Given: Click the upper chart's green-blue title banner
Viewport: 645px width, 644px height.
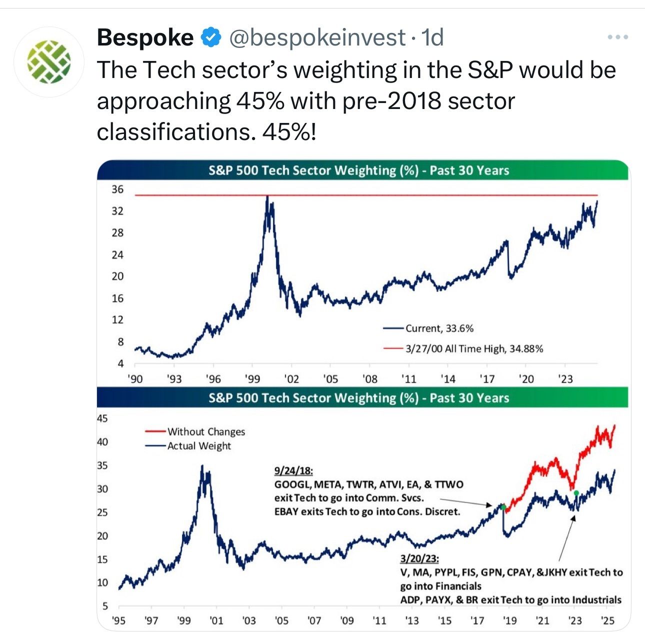Looking at the screenshot, I should point(362,170).
